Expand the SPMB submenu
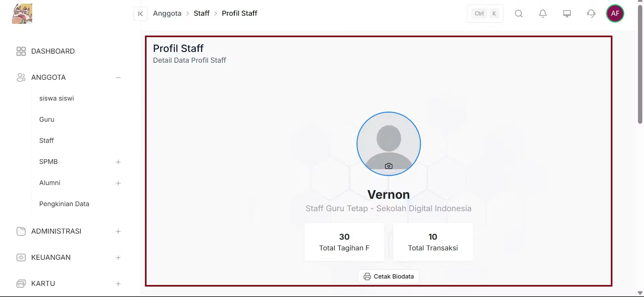 [118, 162]
